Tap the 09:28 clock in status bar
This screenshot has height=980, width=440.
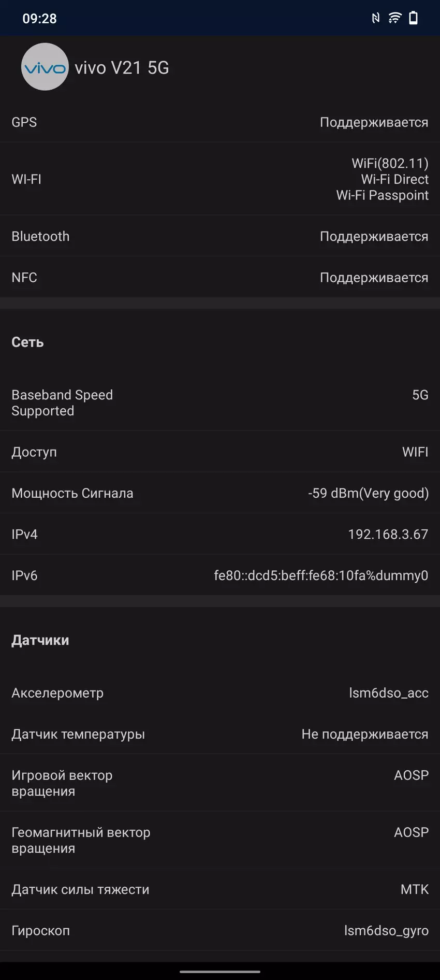coord(39,19)
